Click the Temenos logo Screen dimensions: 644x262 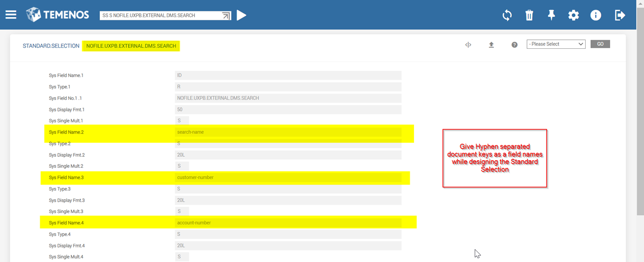tap(57, 15)
